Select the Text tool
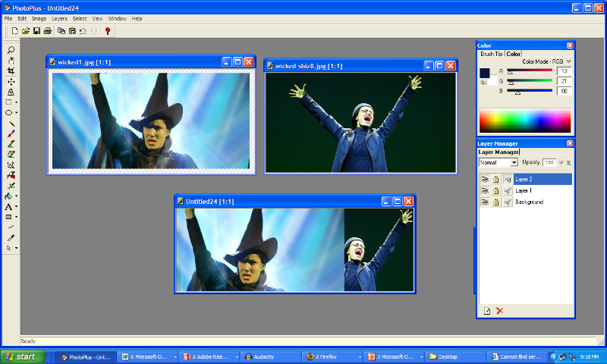 tap(8, 206)
